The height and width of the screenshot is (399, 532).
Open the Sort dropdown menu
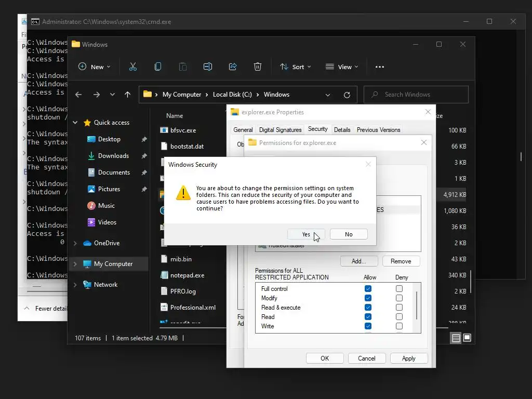click(x=295, y=67)
